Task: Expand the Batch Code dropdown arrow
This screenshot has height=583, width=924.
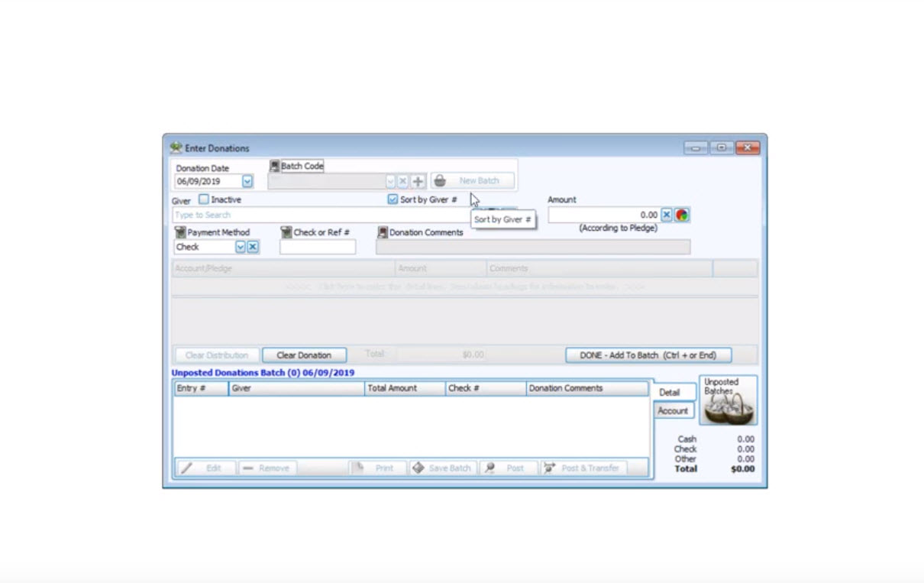Action: pyautogui.click(x=390, y=182)
